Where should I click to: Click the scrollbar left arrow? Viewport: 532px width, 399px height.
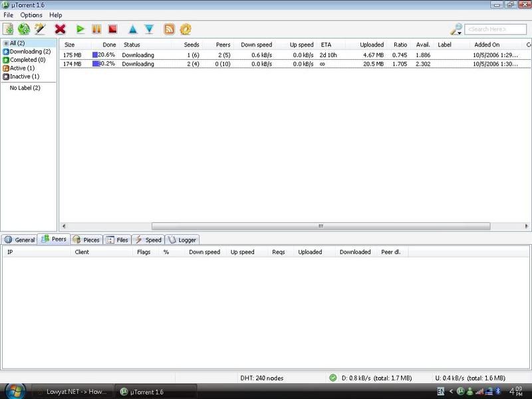tap(64, 226)
